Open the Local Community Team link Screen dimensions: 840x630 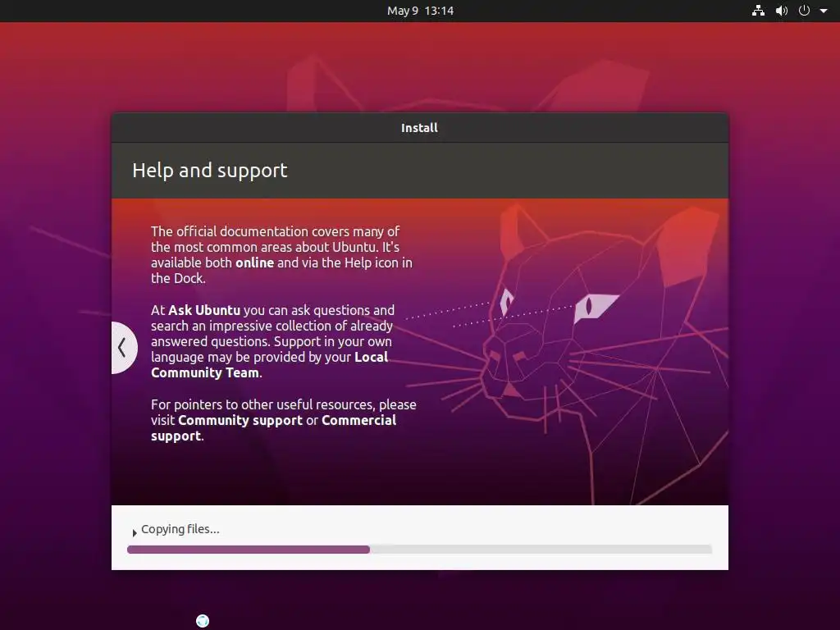(x=269, y=365)
